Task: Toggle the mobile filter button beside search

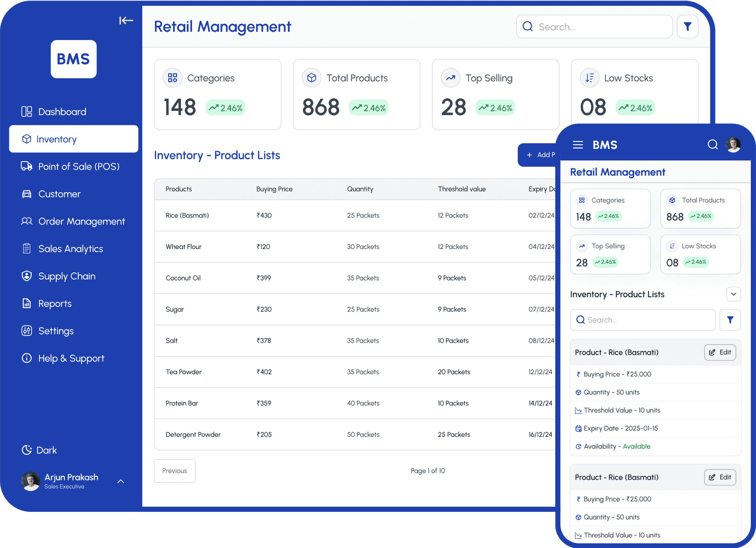Action: (x=730, y=320)
